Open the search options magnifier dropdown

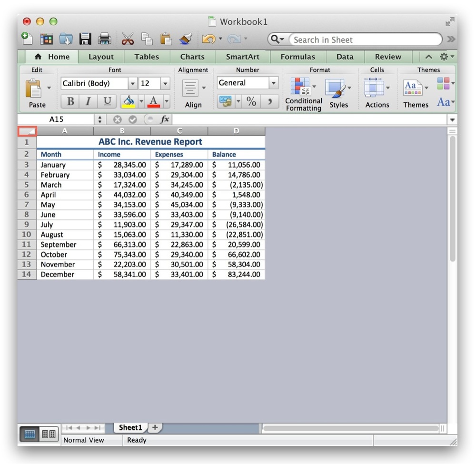(x=277, y=39)
